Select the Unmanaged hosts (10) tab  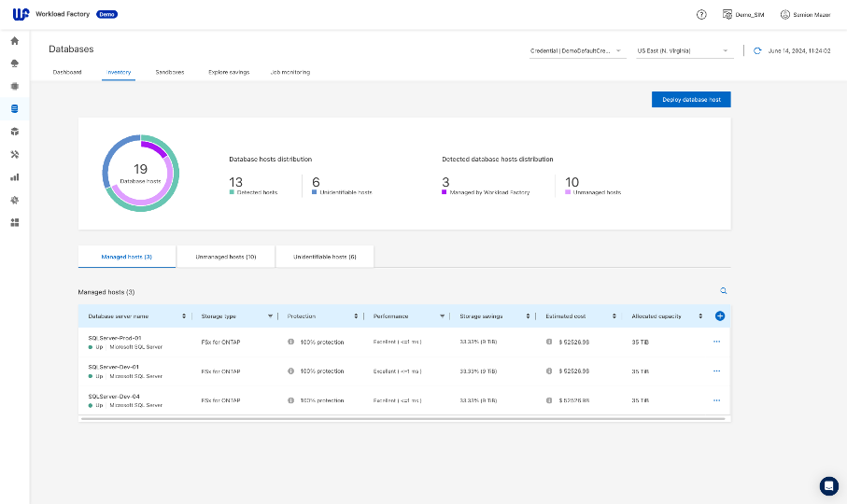tap(226, 257)
